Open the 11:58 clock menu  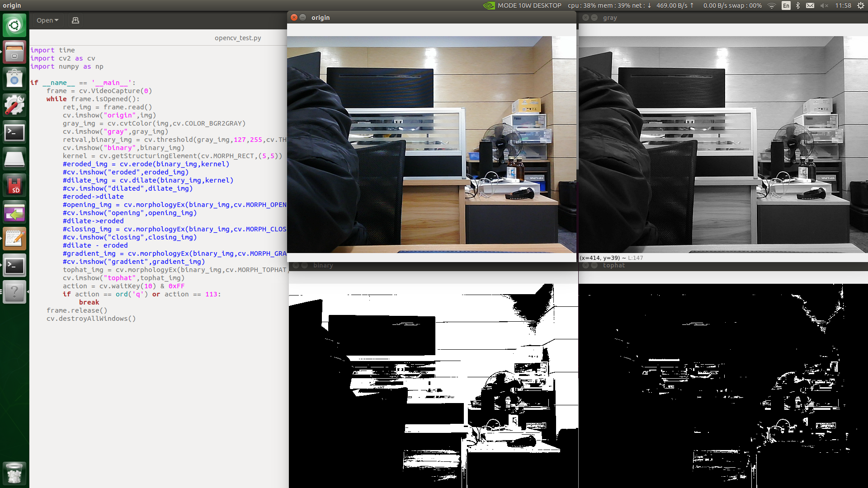(843, 5)
